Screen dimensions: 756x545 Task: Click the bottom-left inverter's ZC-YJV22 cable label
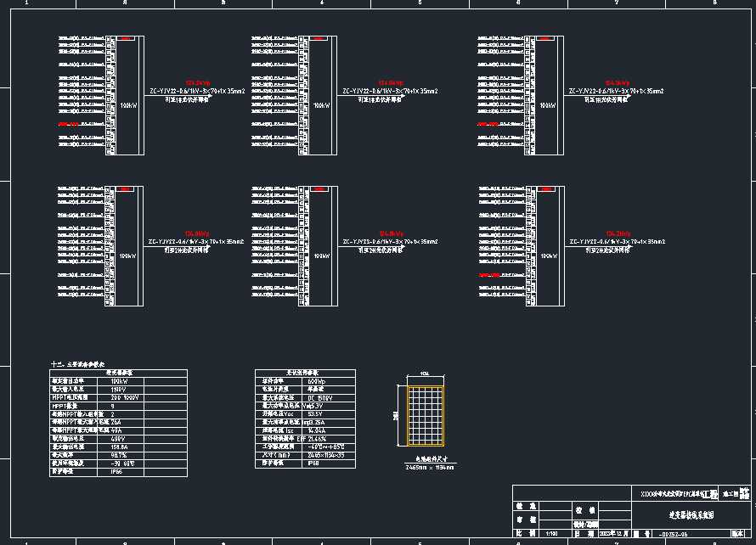point(196,242)
